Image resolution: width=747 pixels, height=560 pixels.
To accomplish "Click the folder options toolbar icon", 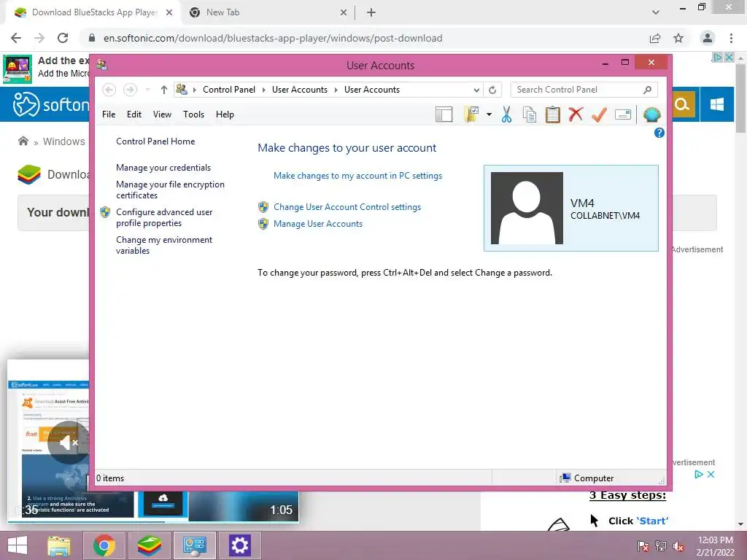I will [x=471, y=114].
